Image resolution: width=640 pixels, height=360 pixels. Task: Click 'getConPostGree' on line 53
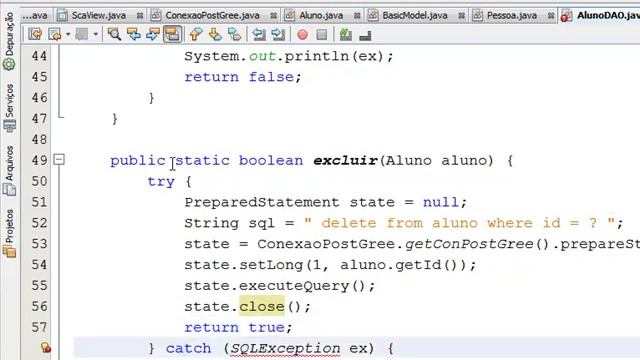pos(469,244)
